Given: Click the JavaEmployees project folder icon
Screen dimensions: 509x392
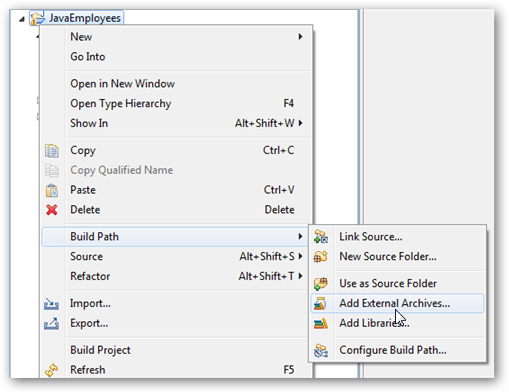Looking at the screenshot, I should pos(37,18).
